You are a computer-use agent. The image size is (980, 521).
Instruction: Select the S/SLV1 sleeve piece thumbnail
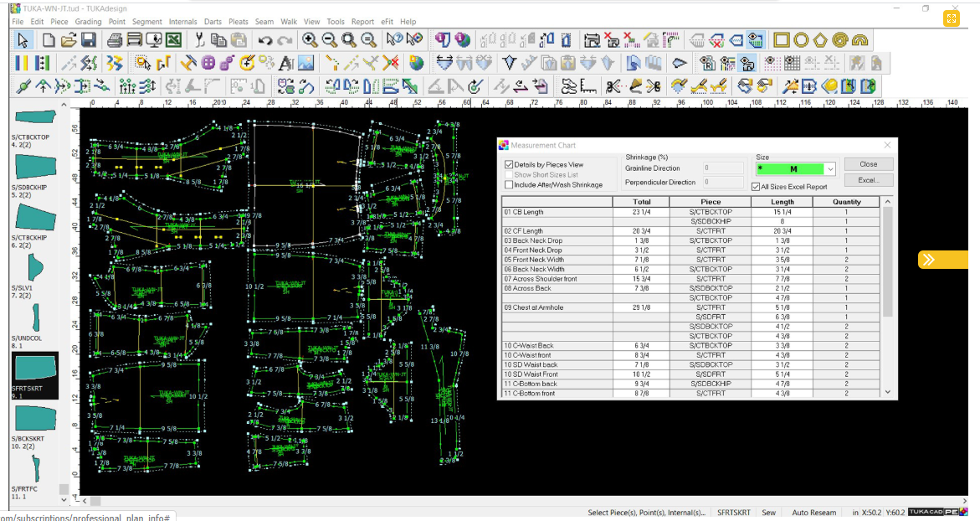[x=34, y=268]
